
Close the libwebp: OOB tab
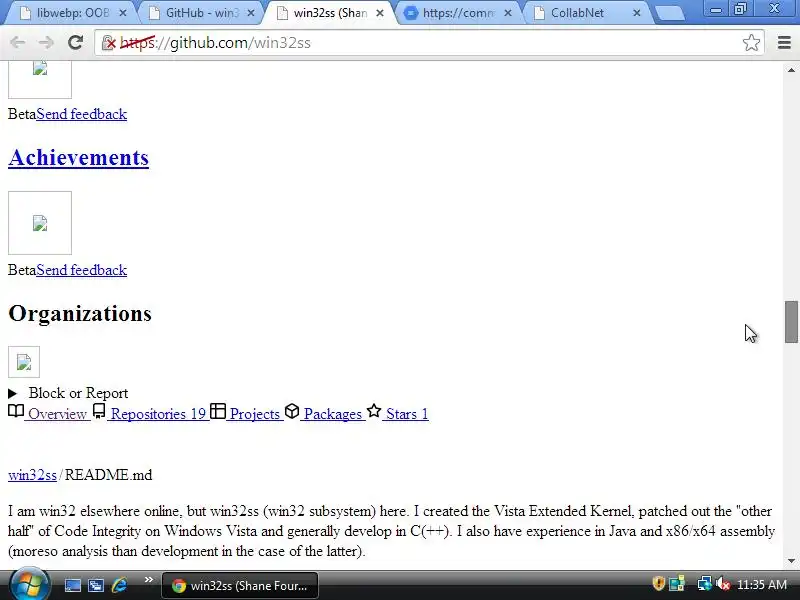(x=122, y=13)
